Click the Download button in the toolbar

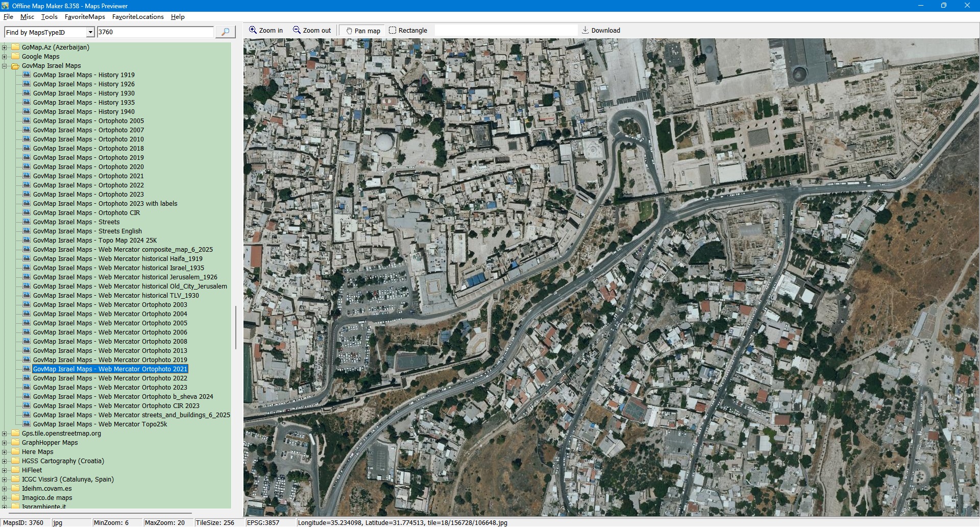click(601, 31)
